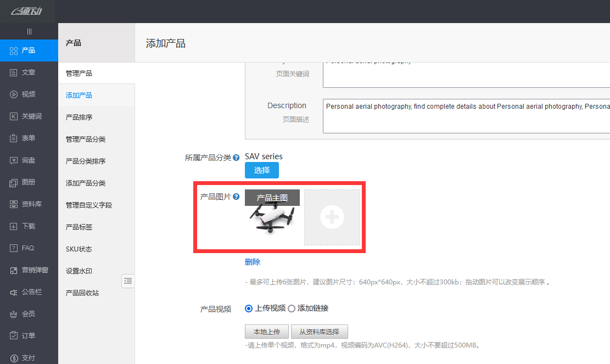
Task: Click the 本地上传 upload button
Action: (267, 331)
